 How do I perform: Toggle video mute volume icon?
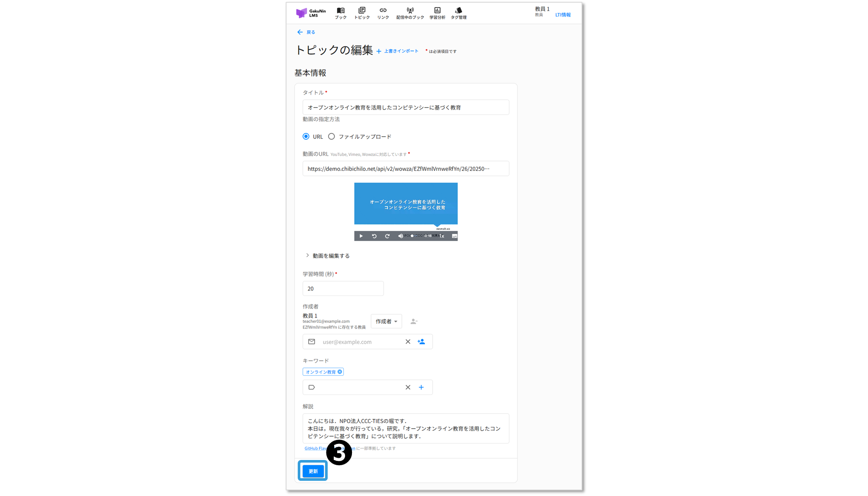coord(400,236)
